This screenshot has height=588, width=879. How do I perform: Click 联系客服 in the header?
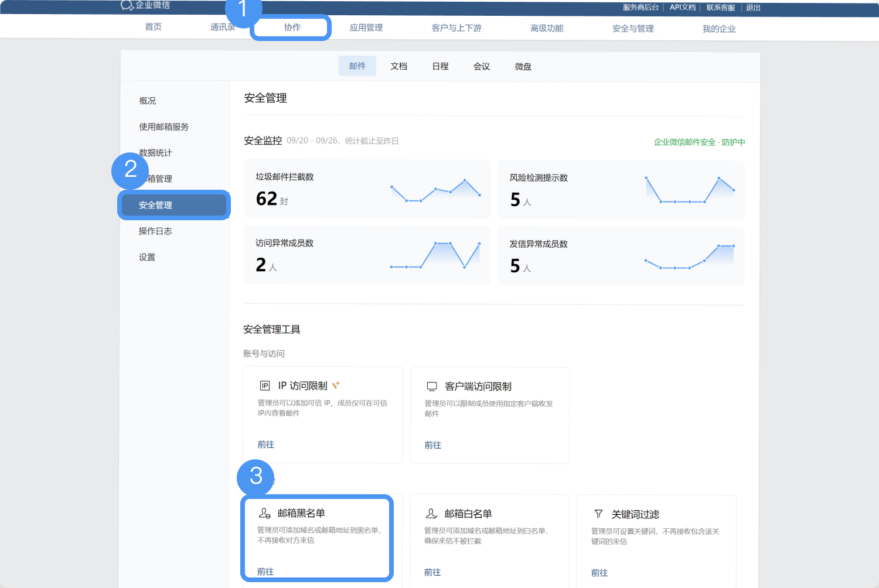click(721, 8)
